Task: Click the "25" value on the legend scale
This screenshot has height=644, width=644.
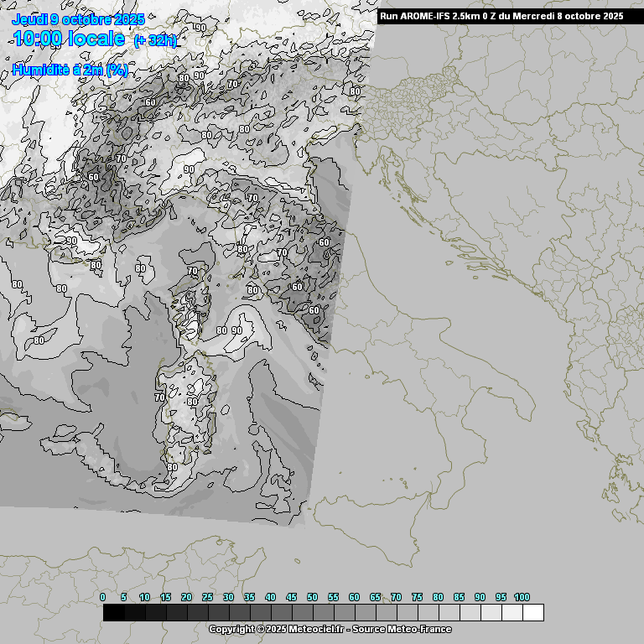Action: (207, 597)
